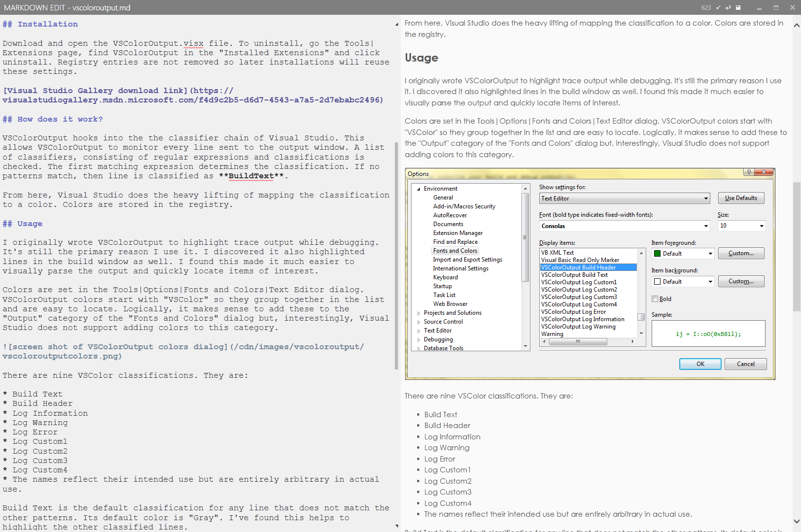The height and width of the screenshot is (532, 801).
Task: Click the 623 word count indicator
Action: pyautogui.click(x=706, y=8)
